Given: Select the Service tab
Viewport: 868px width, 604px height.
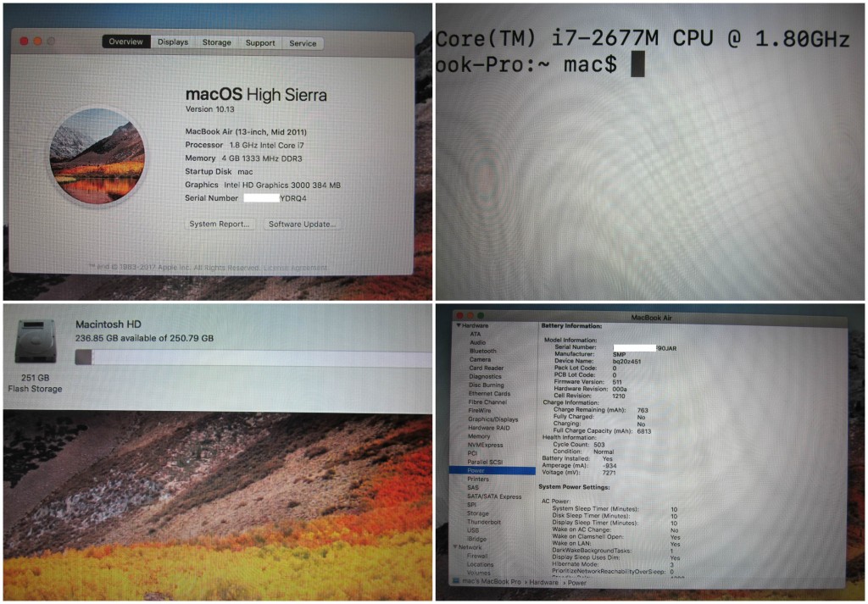Looking at the screenshot, I should 303,43.
